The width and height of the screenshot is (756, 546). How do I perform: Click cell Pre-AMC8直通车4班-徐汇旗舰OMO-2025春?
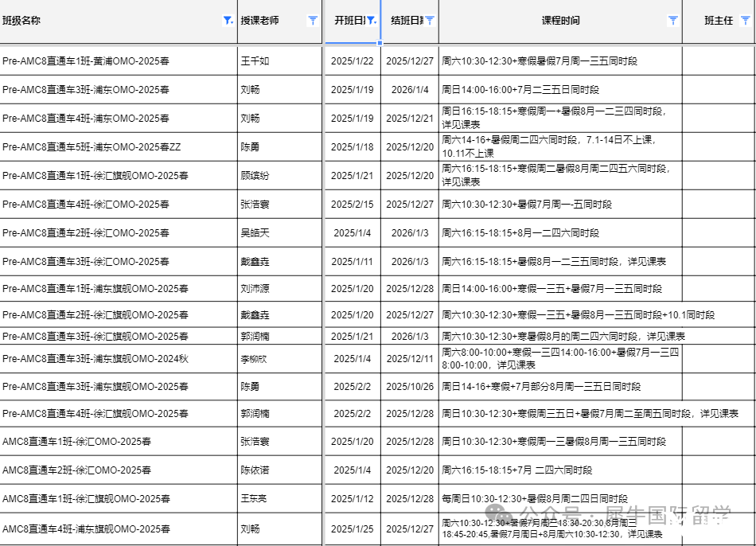118,414
